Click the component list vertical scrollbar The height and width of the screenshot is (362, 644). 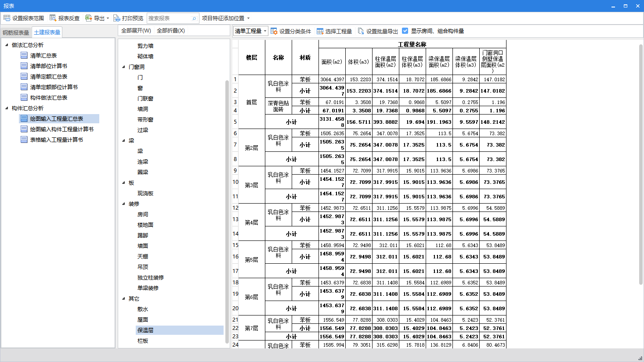tap(227, 211)
